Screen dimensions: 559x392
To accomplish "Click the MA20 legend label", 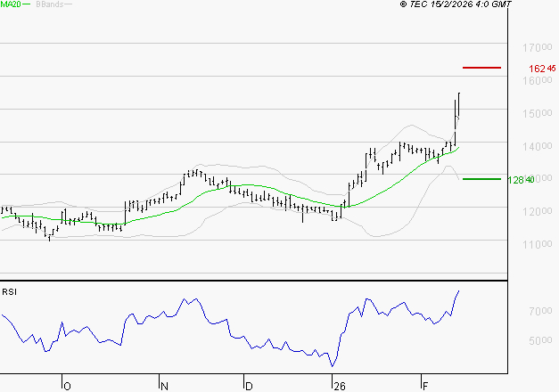I will pos(11,5).
